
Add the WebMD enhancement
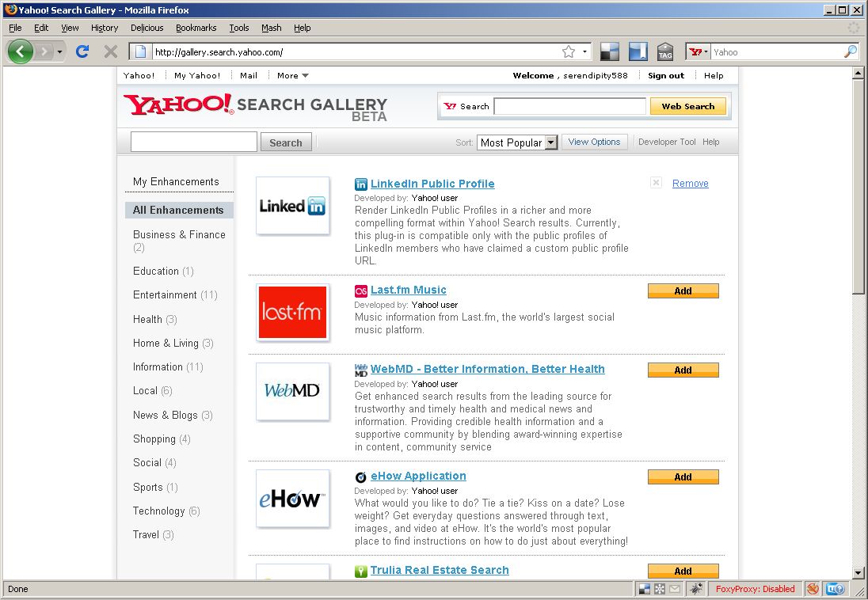[x=683, y=370]
